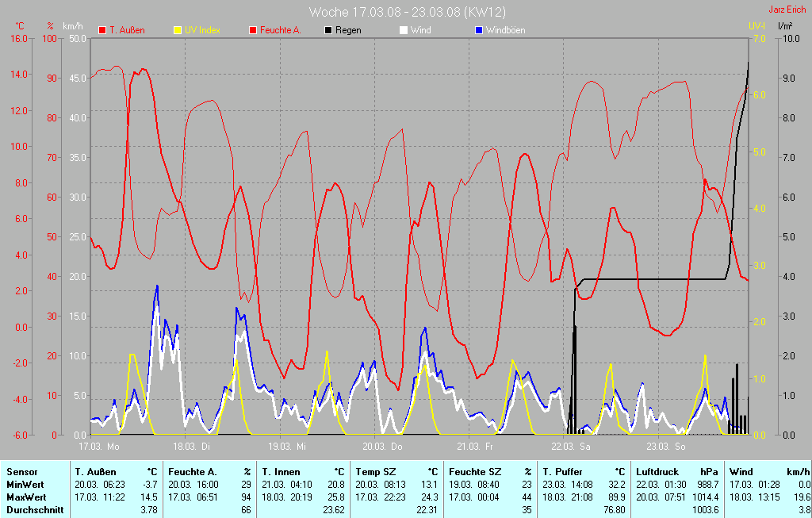812x518 pixels.
Task: Click the T. Außen maximum value 14.5
Action: pyautogui.click(x=148, y=497)
